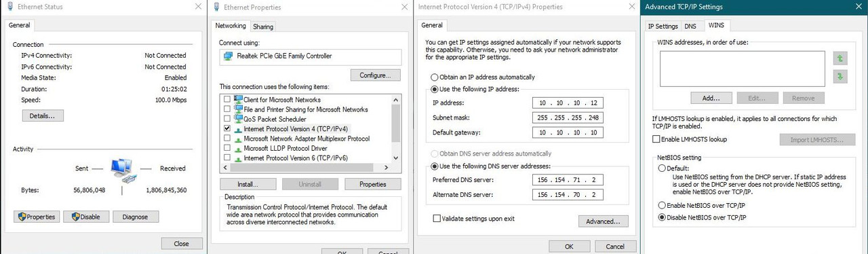
Task: Switch to the Sharing tab
Action: coord(263,27)
